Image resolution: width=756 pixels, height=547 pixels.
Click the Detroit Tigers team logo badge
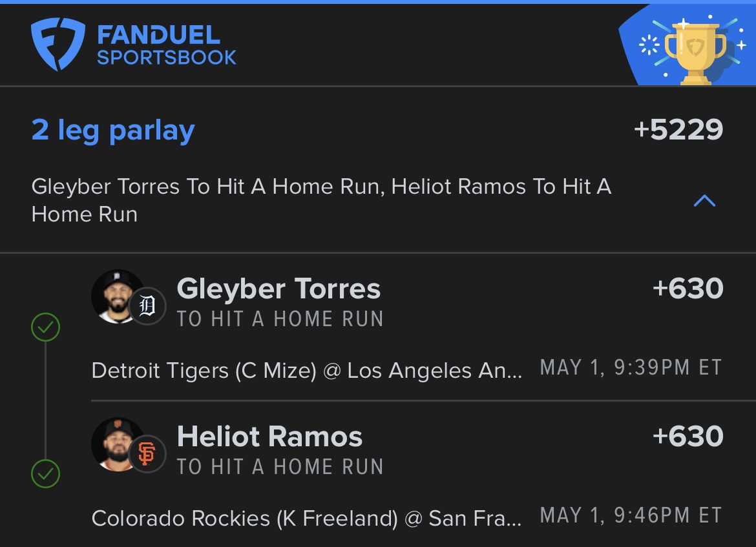coord(147,305)
